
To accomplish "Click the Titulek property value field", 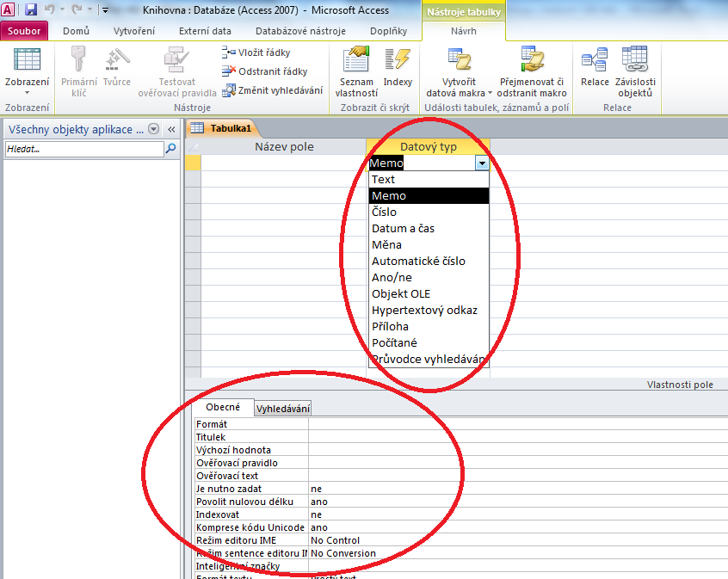I will [518, 437].
